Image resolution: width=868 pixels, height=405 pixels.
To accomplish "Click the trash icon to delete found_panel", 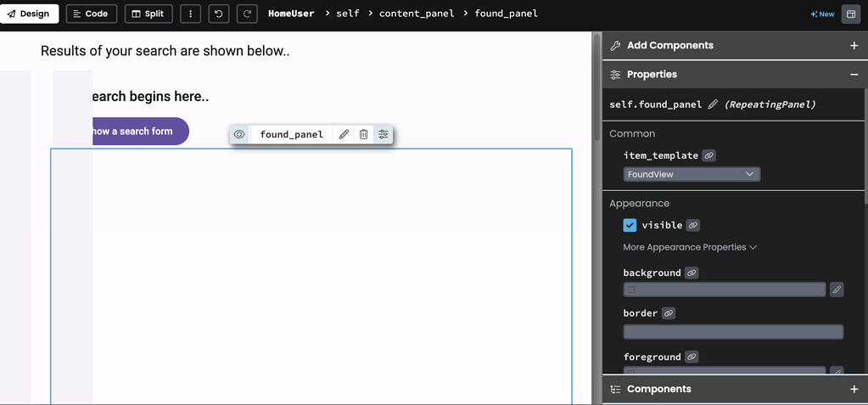I will pyautogui.click(x=363, y=134).
